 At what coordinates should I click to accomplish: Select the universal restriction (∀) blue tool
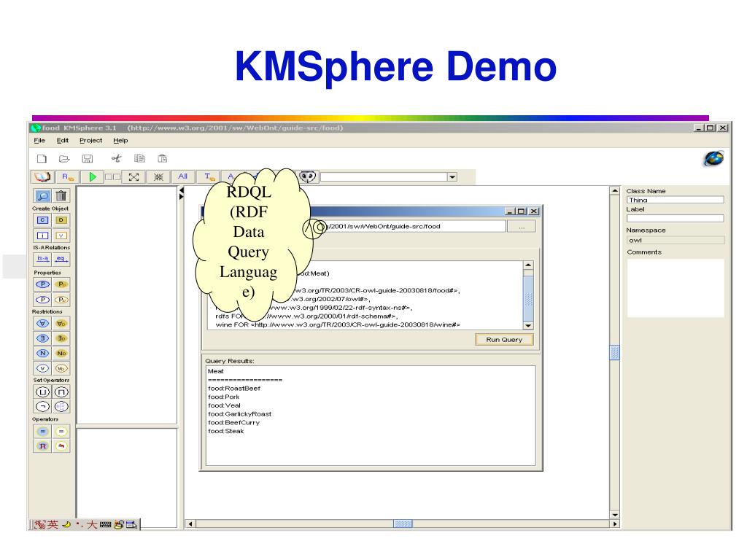[42, 323]
